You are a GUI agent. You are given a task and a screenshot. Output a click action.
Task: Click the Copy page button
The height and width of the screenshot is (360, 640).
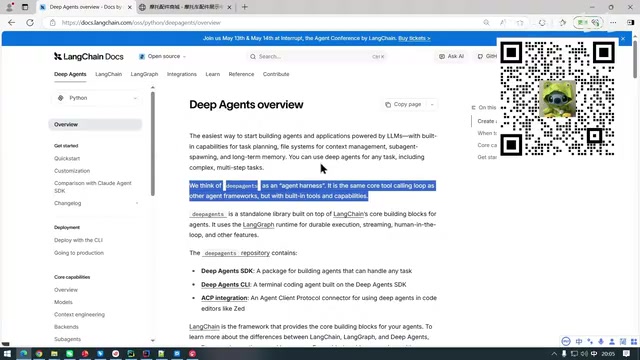click(403, 104)
